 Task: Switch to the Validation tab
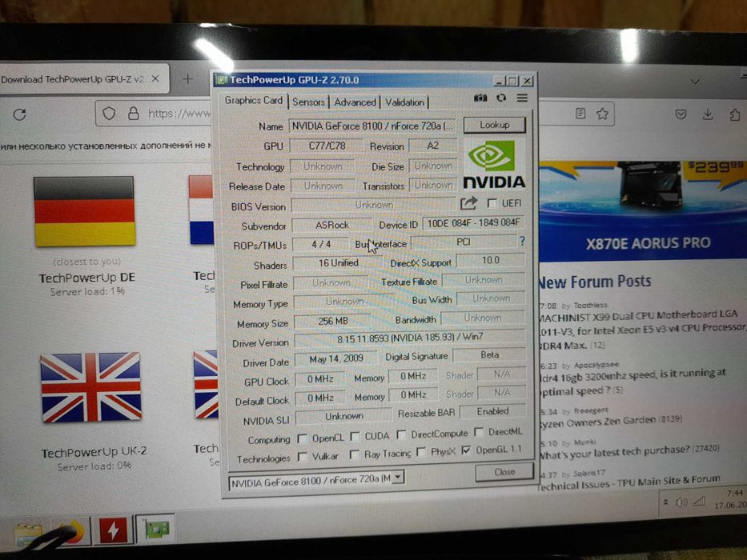[404, 102]
